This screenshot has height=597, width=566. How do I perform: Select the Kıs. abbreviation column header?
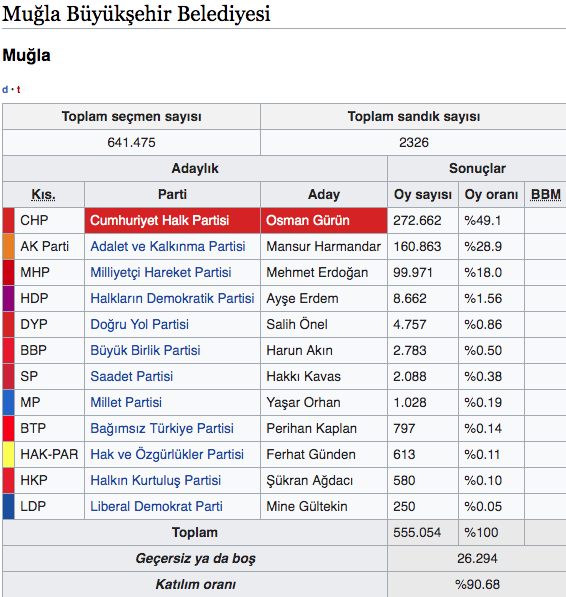[43, 195]
